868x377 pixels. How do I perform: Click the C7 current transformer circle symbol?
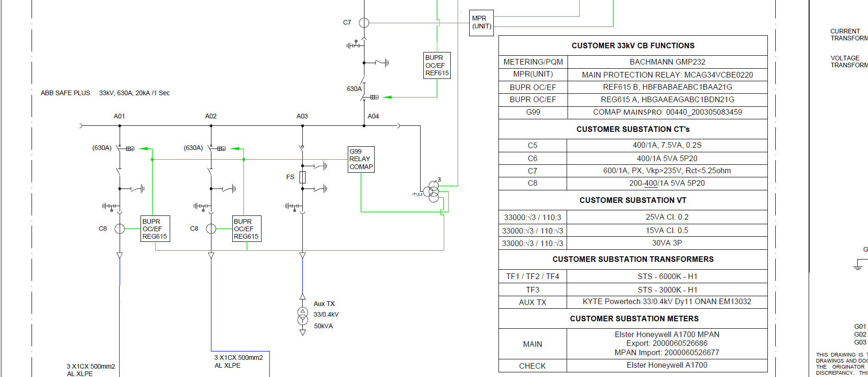click(364, 22)
